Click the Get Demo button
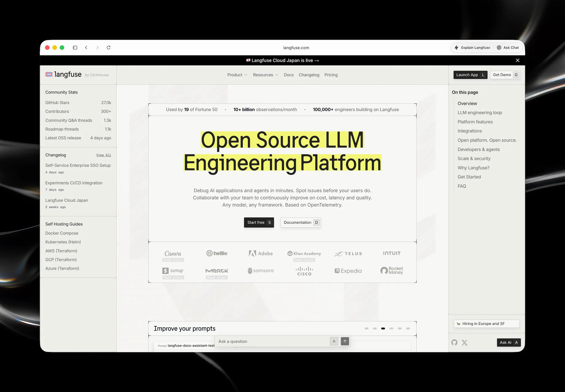 coord(505,75)
